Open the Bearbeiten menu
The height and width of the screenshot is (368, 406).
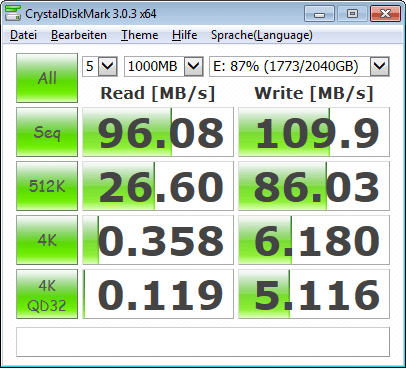point(79,35)
